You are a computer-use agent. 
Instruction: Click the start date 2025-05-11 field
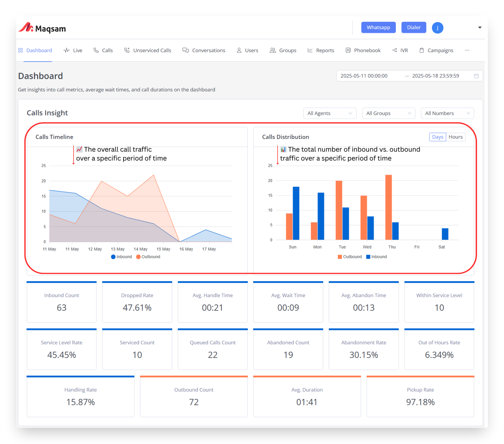[364, 76]
